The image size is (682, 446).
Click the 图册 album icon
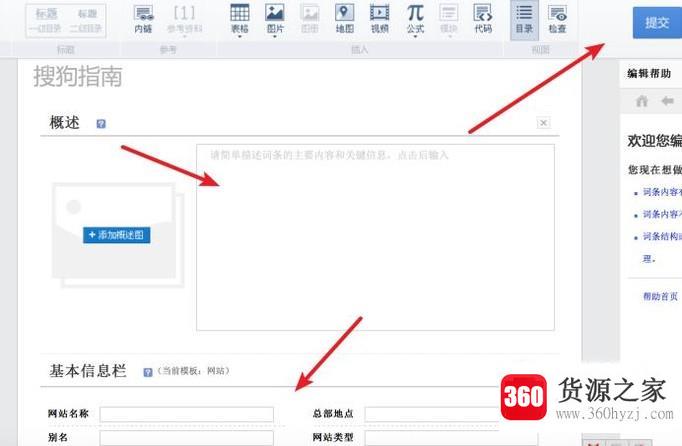(x=310, y=19)
